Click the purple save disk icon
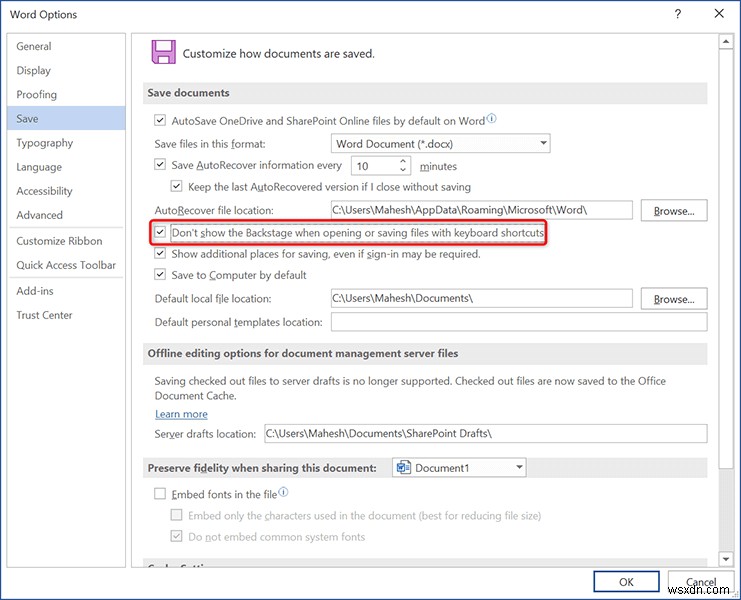 [x=164, y=52]
